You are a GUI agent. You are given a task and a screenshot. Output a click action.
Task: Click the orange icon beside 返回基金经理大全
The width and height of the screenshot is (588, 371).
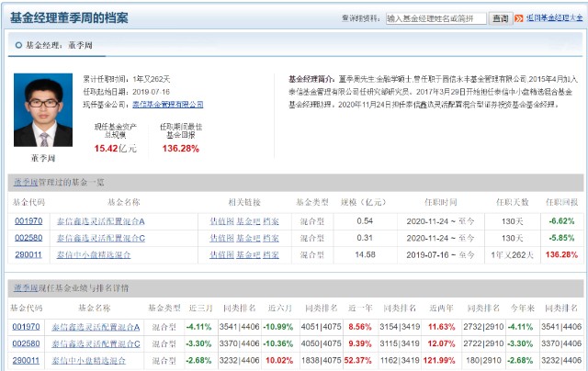(x=520, y=17)
